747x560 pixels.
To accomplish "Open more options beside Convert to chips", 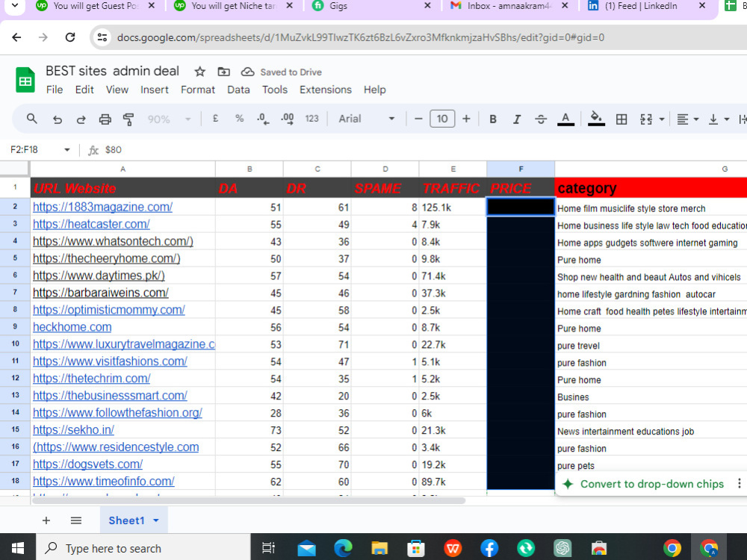I will point(739,483).
